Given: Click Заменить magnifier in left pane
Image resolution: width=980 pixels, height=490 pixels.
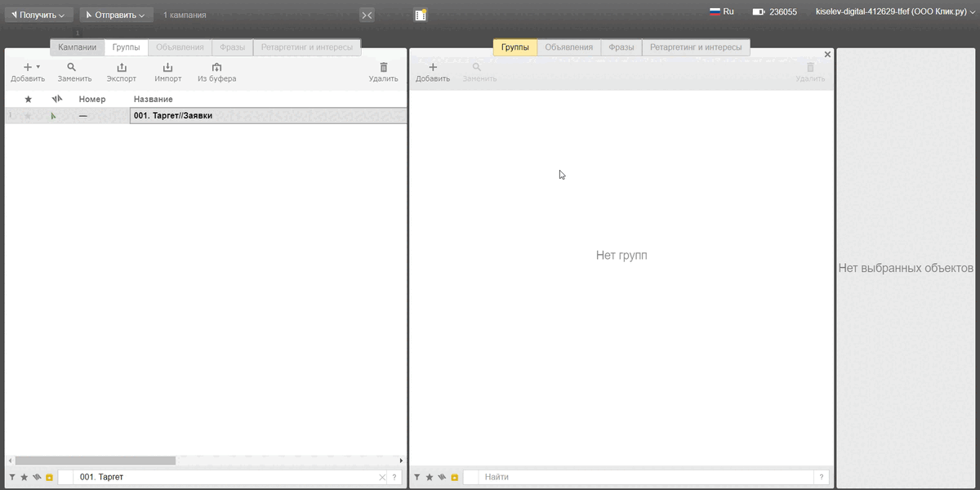Looking at the screenshot, I should tap(74, 72).
